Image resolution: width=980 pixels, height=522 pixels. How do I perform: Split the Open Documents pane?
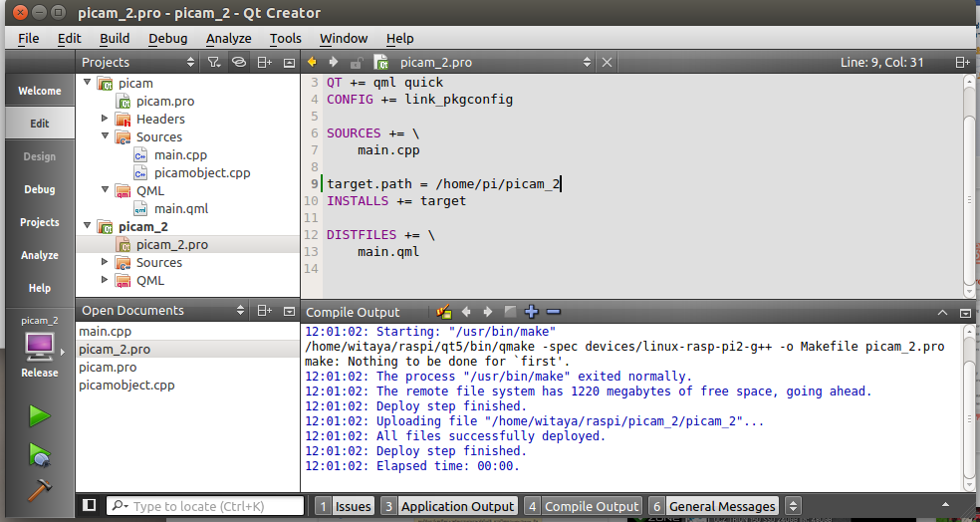tap(264, 310)
